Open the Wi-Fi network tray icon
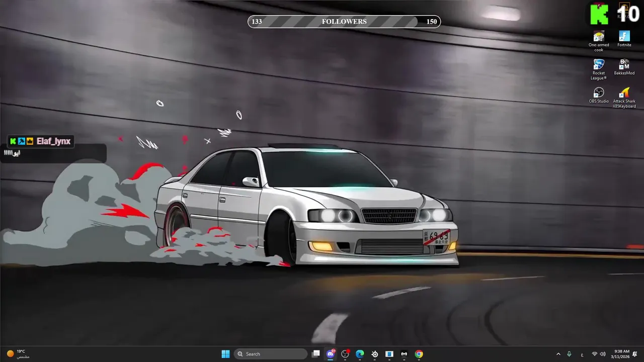This screenshot has width=644, height=362. pyautogui.click(x=595, y=354)
